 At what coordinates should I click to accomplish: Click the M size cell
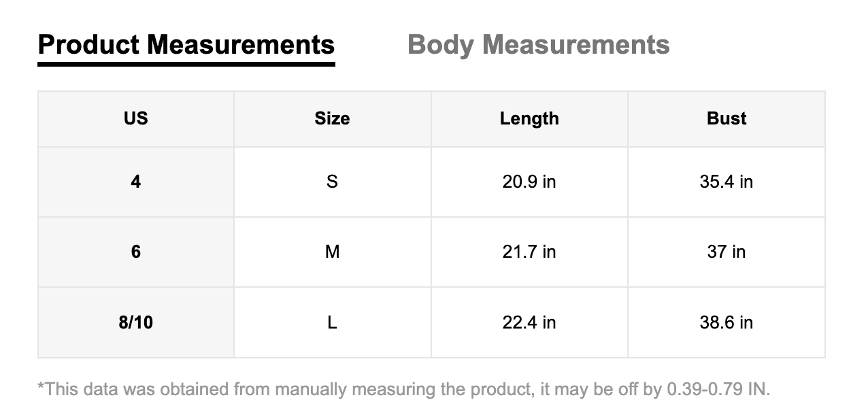coord(332,252)
